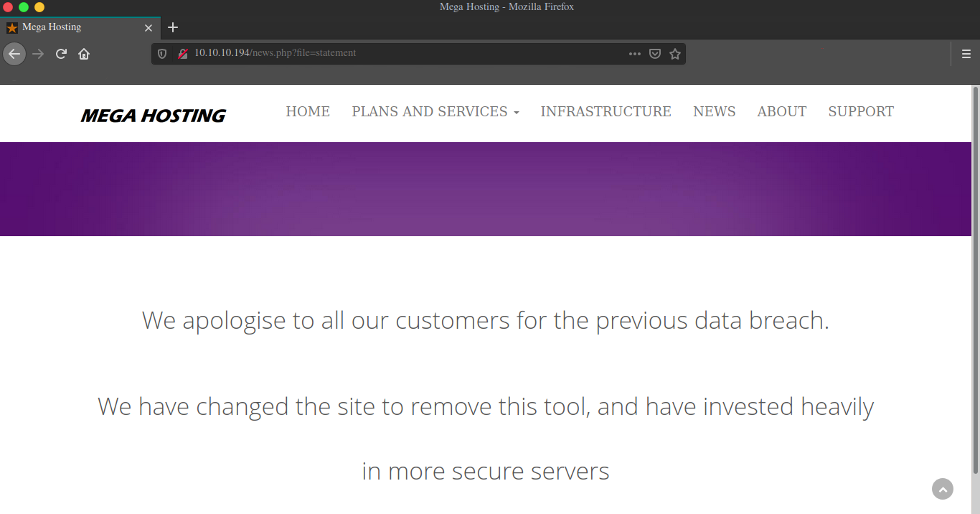Navigate to the About page
The height and width of the screenshot is (514, 980).
point(782,111)
